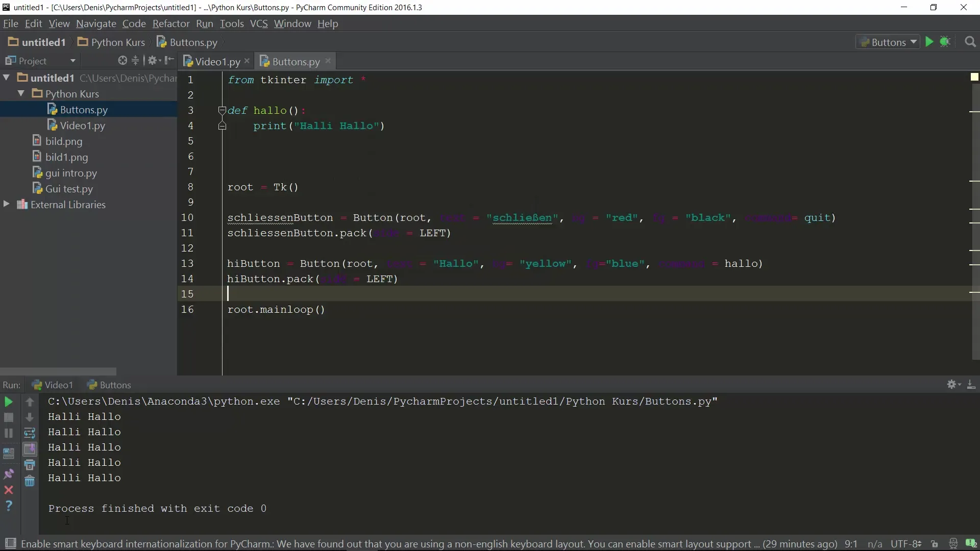Click the line 15 marker in error stripe

pyautogui.click(x=974, y=292)
